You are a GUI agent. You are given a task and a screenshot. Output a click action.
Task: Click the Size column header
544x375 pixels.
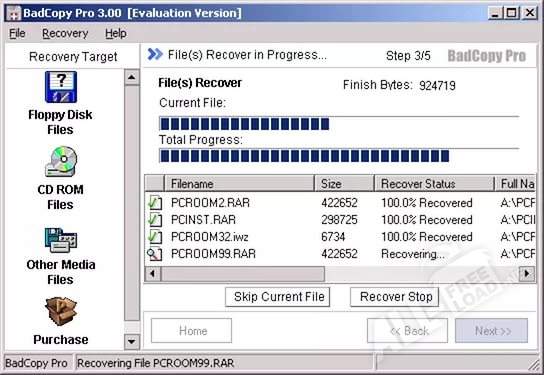tap(344, 184)
